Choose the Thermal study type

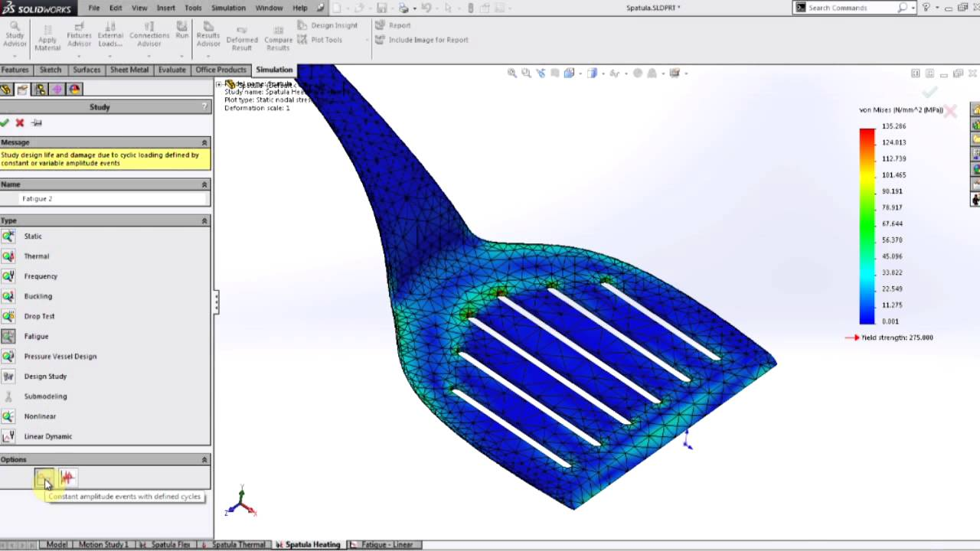(x=36, y=256)
